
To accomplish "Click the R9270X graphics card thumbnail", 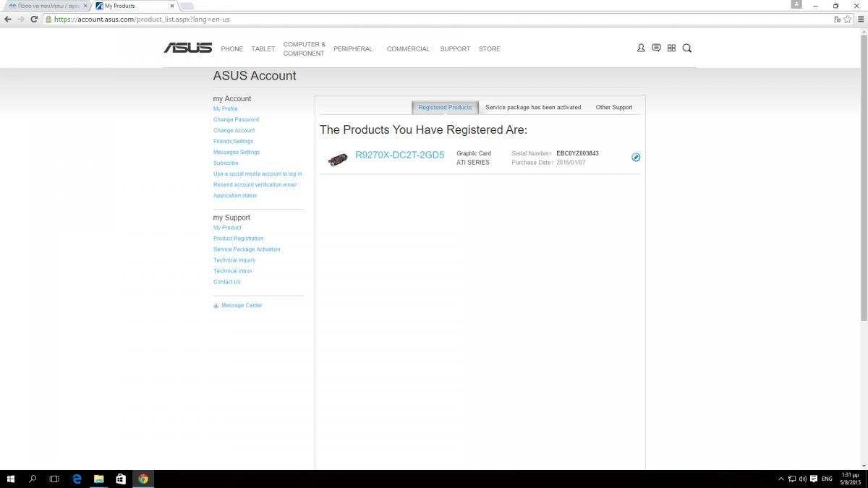I will pos(337,158).
